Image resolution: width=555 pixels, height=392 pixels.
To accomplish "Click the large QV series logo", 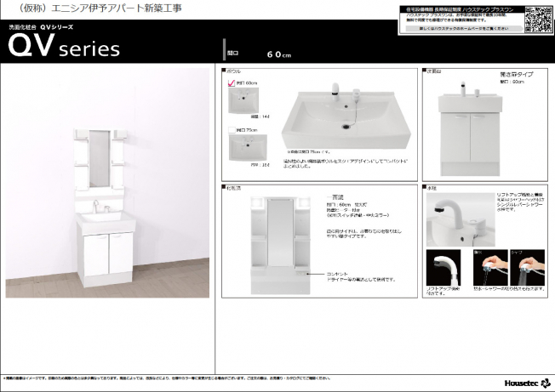I will point(65,48).
